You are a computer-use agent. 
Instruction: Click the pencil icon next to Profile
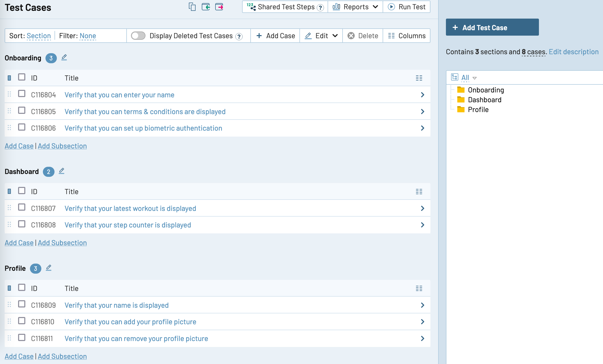point(49,268)
